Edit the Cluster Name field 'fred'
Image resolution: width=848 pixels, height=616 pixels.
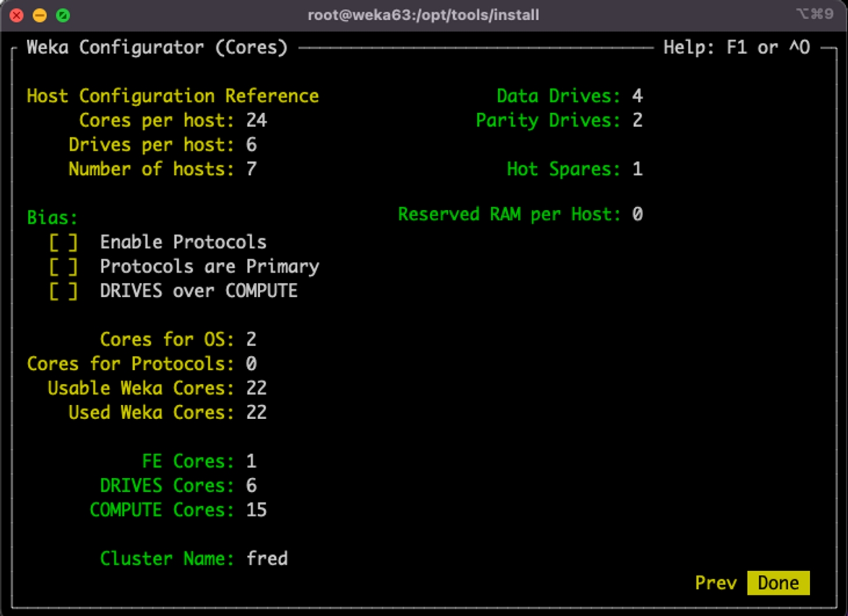click(267, 559)
